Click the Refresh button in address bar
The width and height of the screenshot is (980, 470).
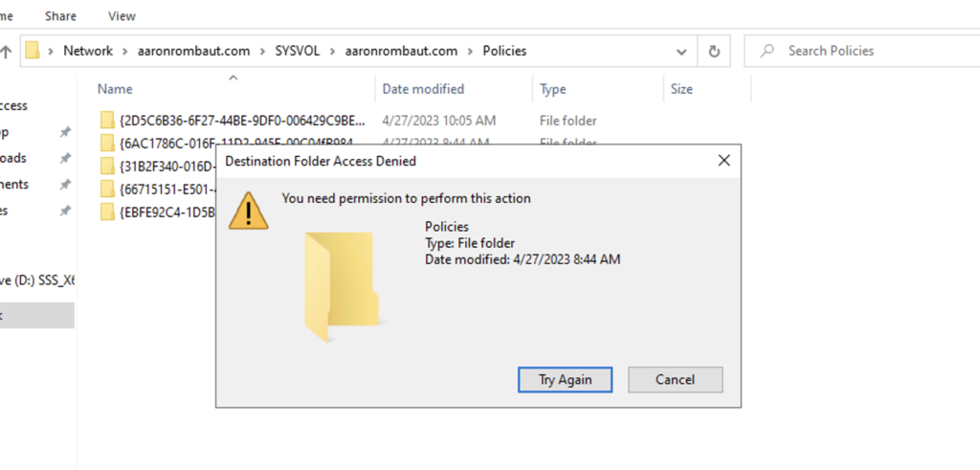click(x=714, y=51)
